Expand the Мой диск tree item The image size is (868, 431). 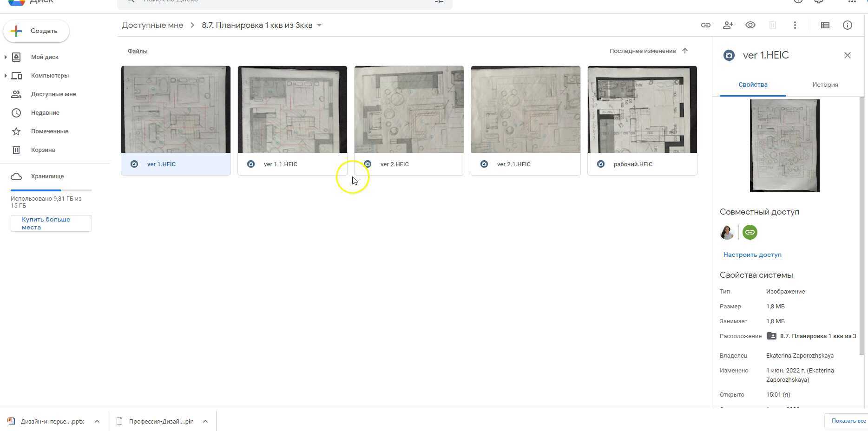[6, 57]
